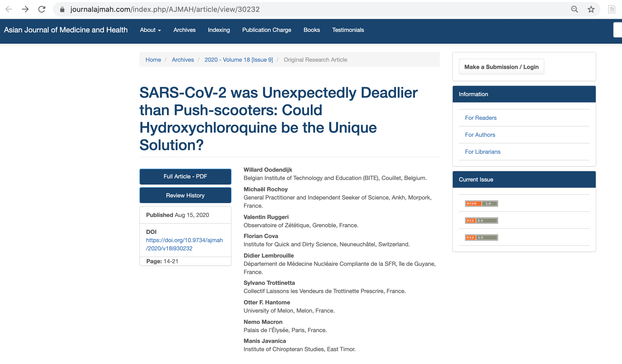
Task: Click the address bar URL field
Action: coord(283,9)
